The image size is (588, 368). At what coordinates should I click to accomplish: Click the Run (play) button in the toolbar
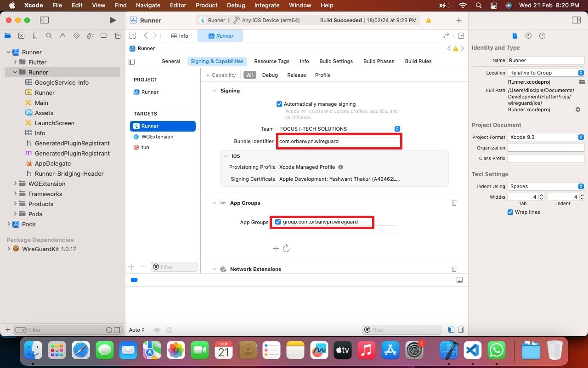click(113, 20)
